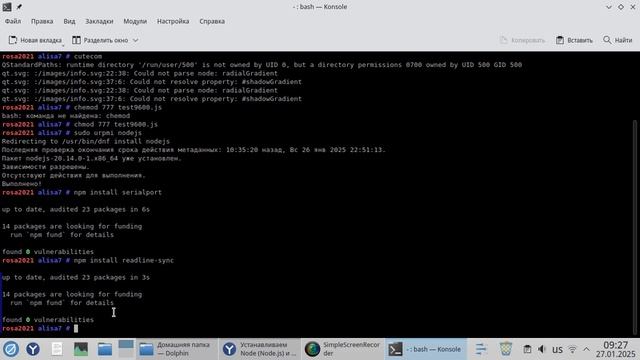640x360 pixels.
Task: Open the panel settings sliders icon
Action: (x=481, y=349)
